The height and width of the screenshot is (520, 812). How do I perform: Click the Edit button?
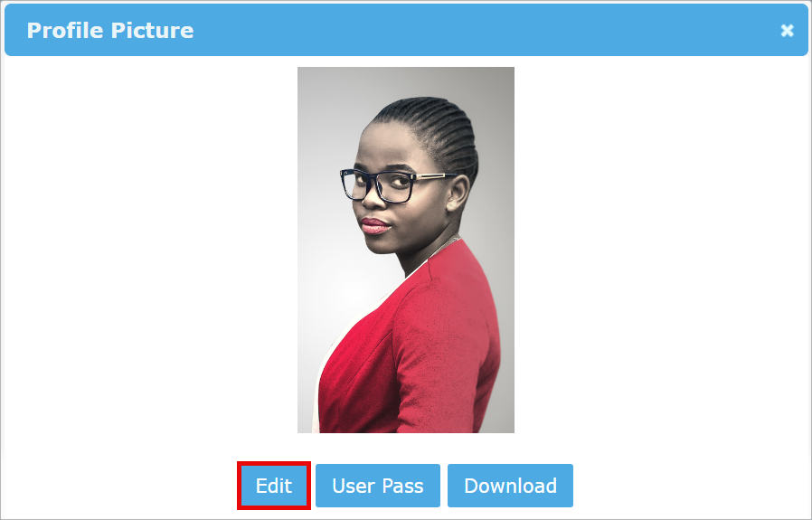[274, 486]
